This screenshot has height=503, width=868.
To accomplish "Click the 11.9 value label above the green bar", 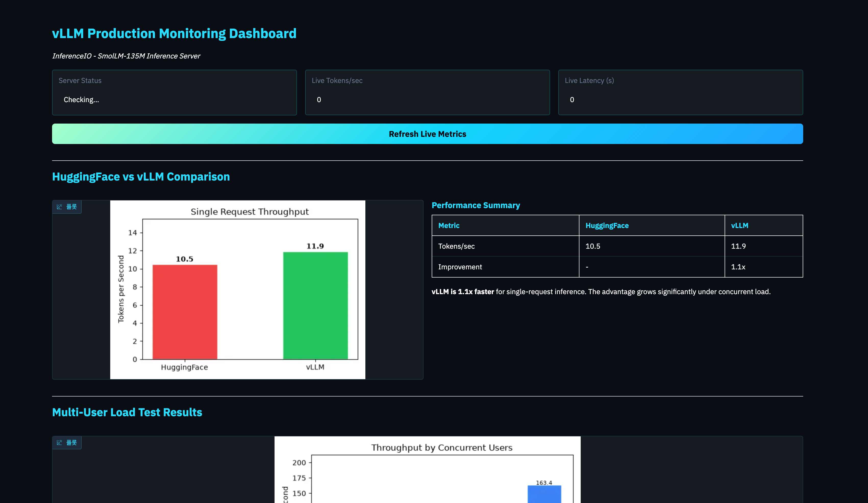I will tap(315, 246).
